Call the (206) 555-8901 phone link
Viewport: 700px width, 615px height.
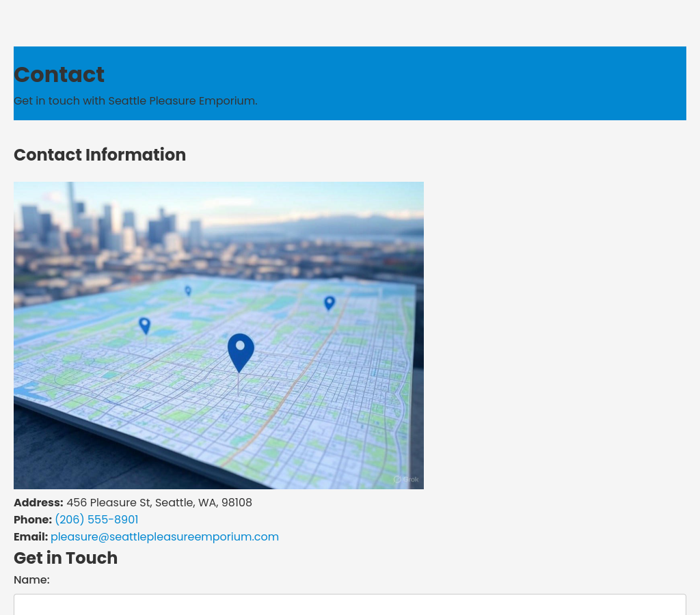pyautogui.click(x=96, y=519)
